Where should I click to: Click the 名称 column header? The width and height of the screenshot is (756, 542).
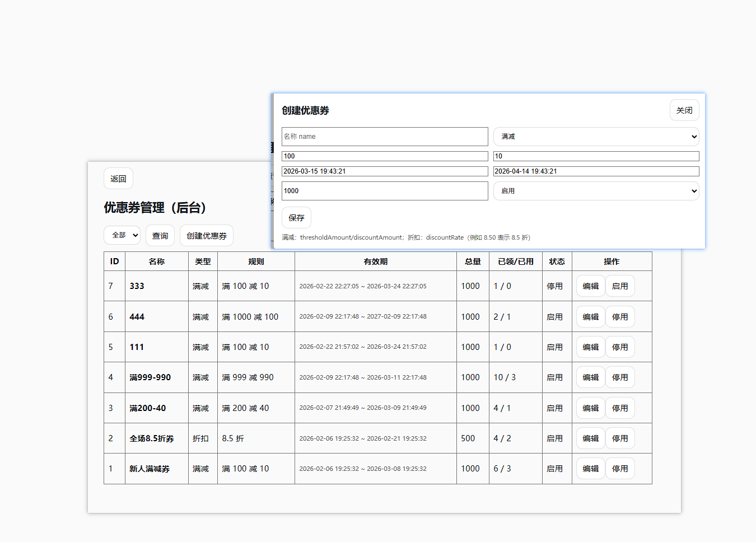[157, 261]
